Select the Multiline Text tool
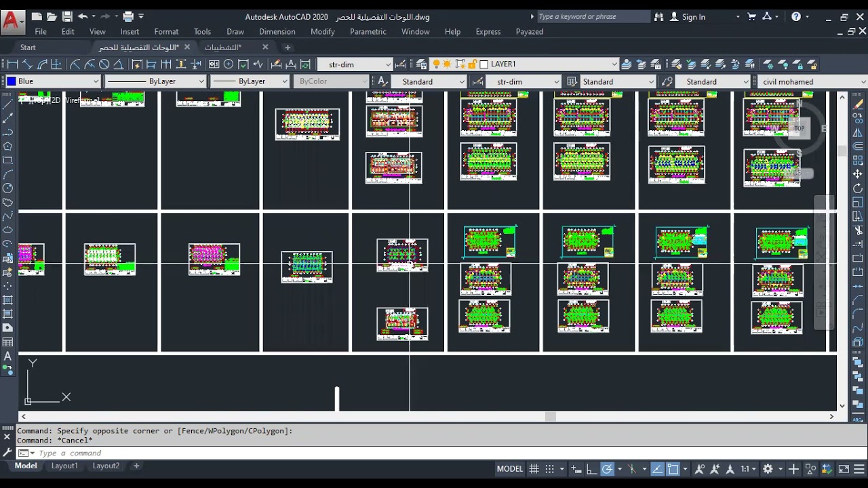The height and width of the screenshot is (488, 868). pos(7,356)
